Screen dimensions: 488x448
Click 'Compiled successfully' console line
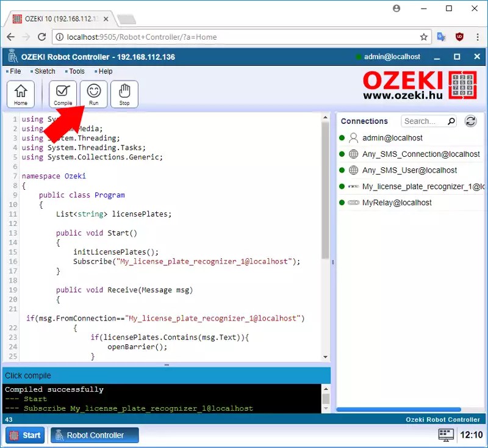pyautogui.click(x=54, y=389)
